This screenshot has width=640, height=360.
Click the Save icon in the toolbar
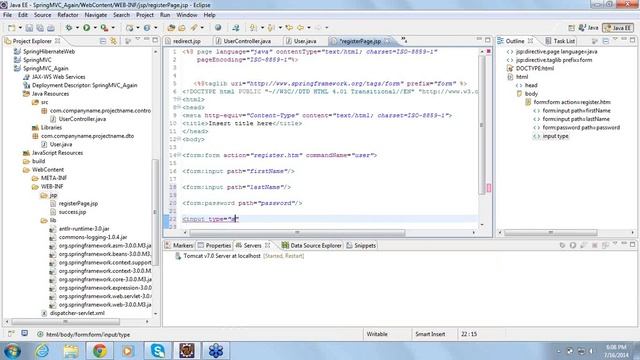pyautogui.click(x=29, y=28)
